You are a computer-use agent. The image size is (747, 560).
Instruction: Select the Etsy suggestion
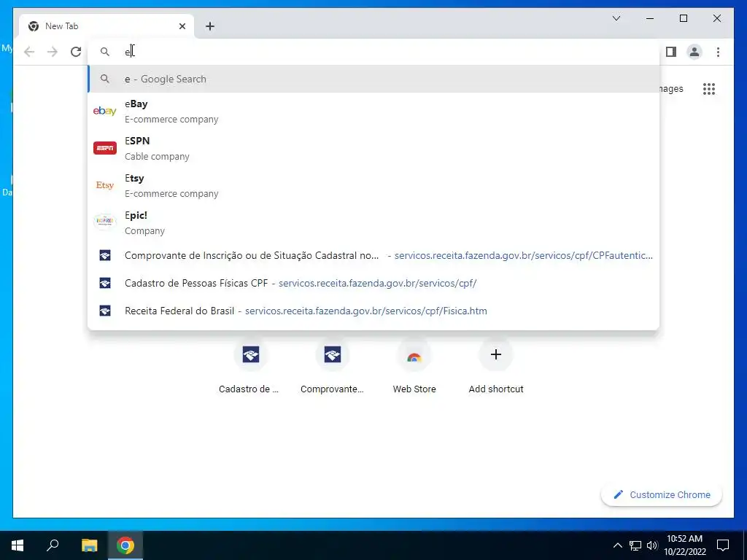[x=374, y=186]
